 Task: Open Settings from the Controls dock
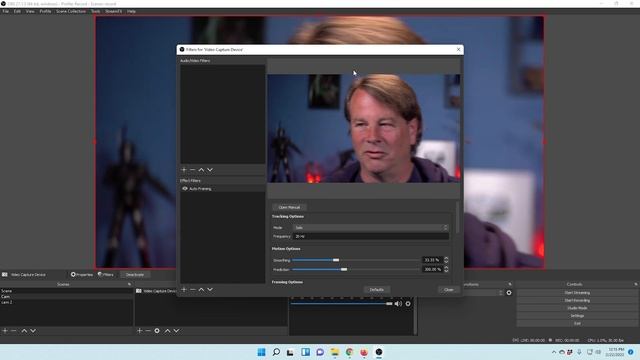pos(577,316)
